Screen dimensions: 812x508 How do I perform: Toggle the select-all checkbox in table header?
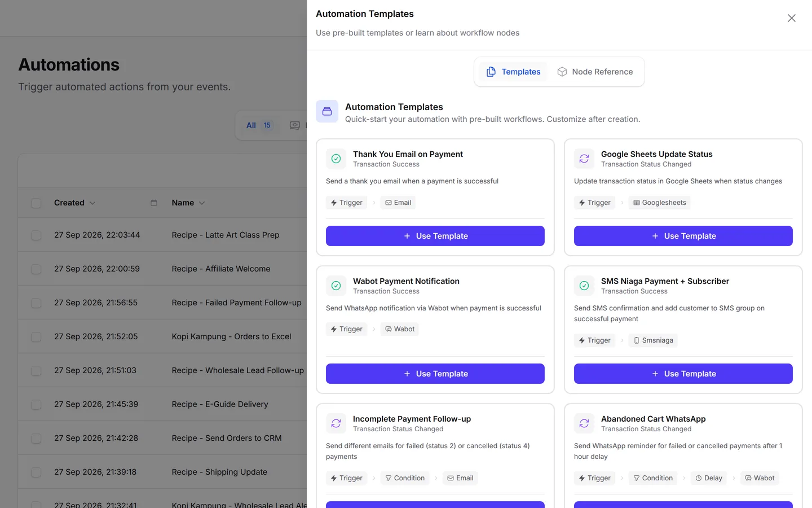[x=36, y=203]
